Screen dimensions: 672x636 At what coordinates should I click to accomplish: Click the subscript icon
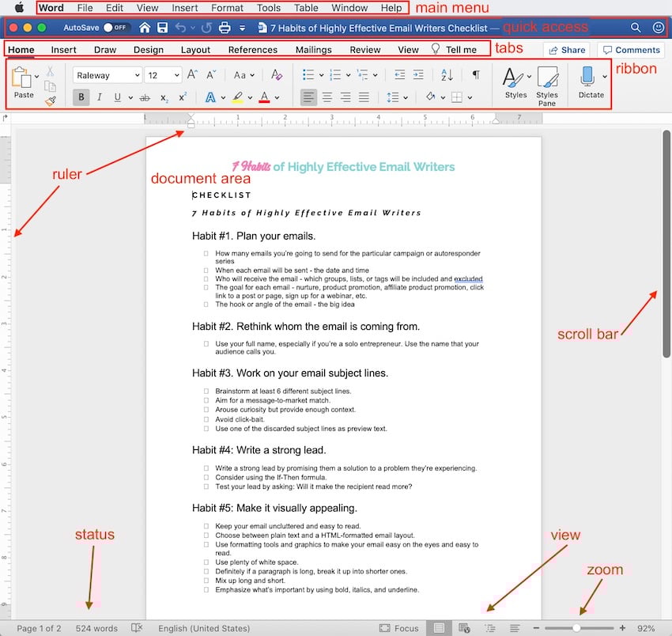coord(163,97)
